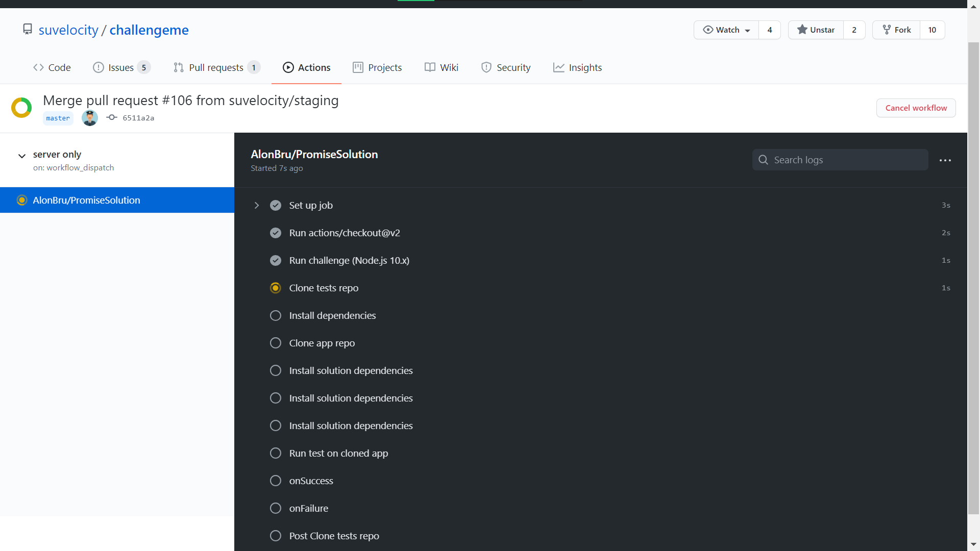Click the pending circle for onFailure step
The width and height of the screenshot is (980, 551).
pos(276,508)
